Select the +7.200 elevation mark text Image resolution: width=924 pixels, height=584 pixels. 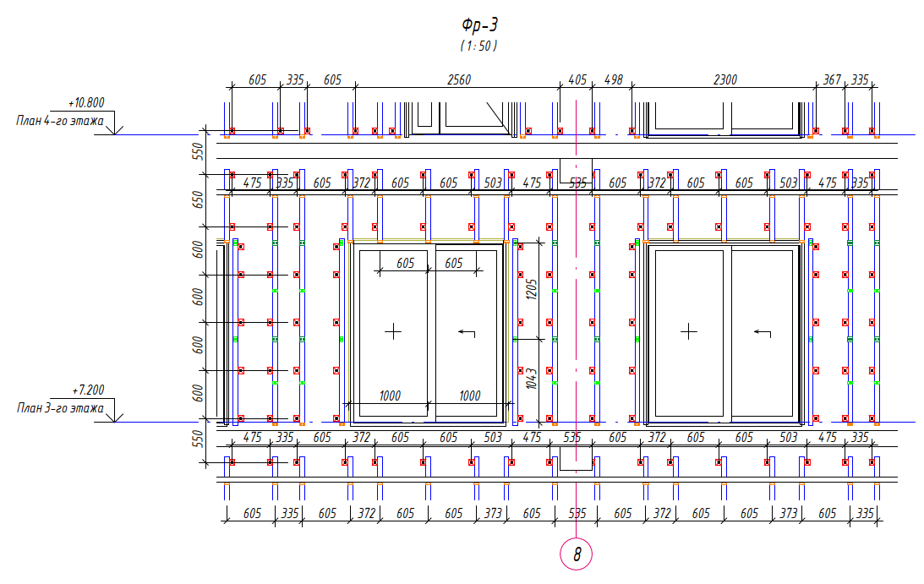pyautogui.click(x=86, y=391)
